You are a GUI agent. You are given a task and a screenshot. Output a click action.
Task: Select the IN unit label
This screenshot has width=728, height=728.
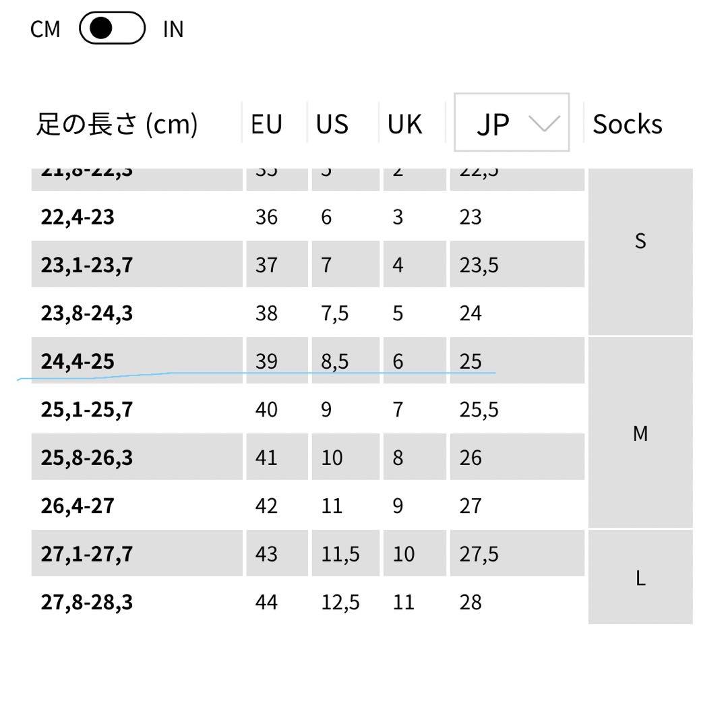click(x=173, y=30)
